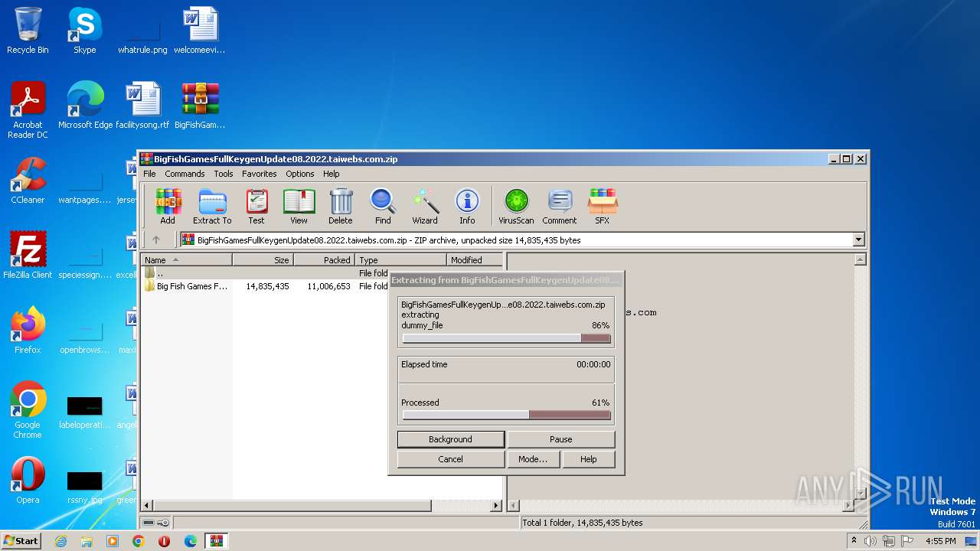The width and height of the screenshot is (980, 551).
Task: Click Internet Explorer taskbar icon
Action: (x=60, y=541)
